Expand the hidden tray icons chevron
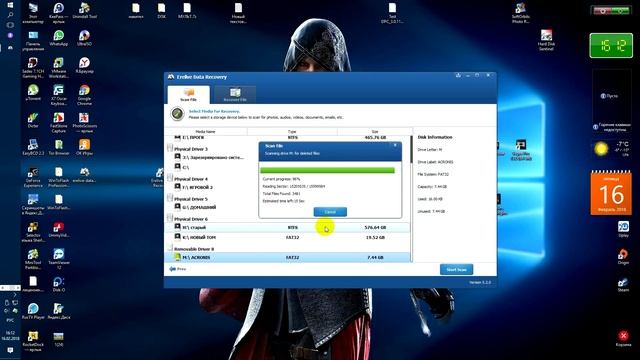Screen dimensions: 640x360 point(15,294)
